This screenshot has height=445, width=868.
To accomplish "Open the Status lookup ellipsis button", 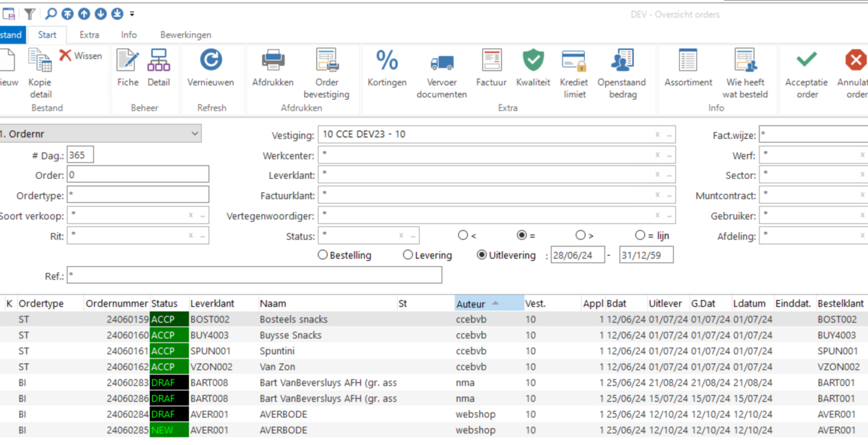I will point(413,236).
